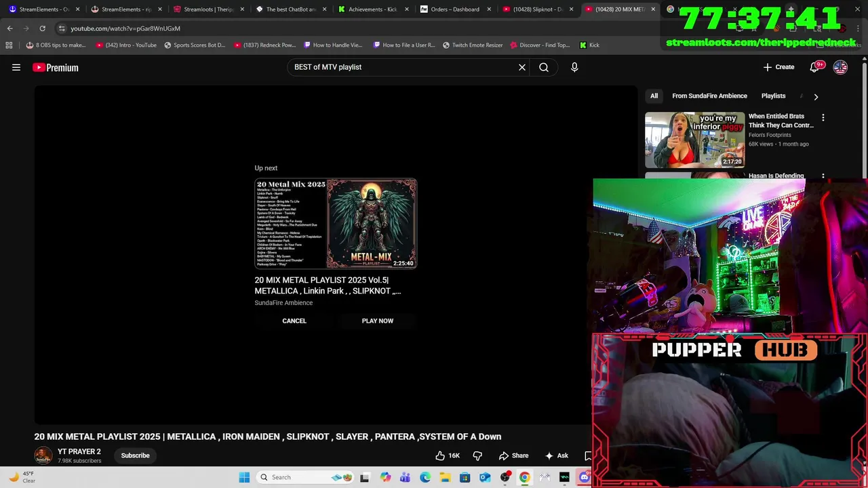Open the YouTube guide hamburger menu
868x488 pixels.
tap(16, 67)
